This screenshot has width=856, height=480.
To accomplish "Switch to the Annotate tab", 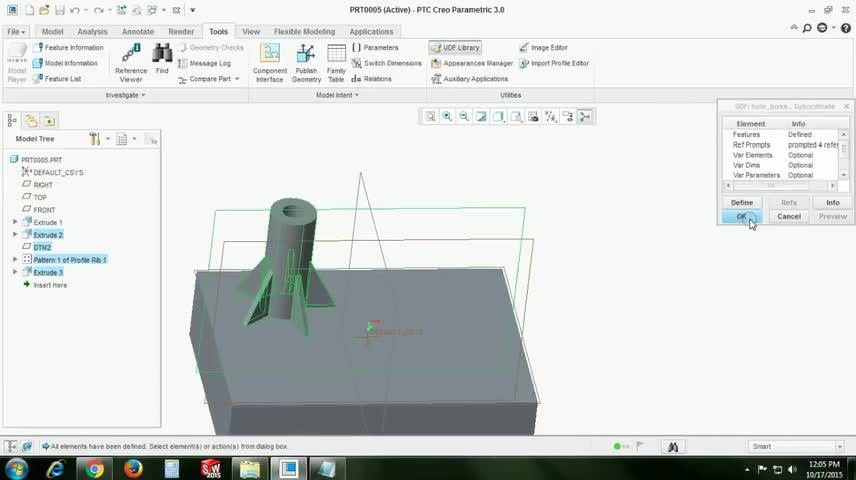I will pyautogui.click(x=138, y=32).
